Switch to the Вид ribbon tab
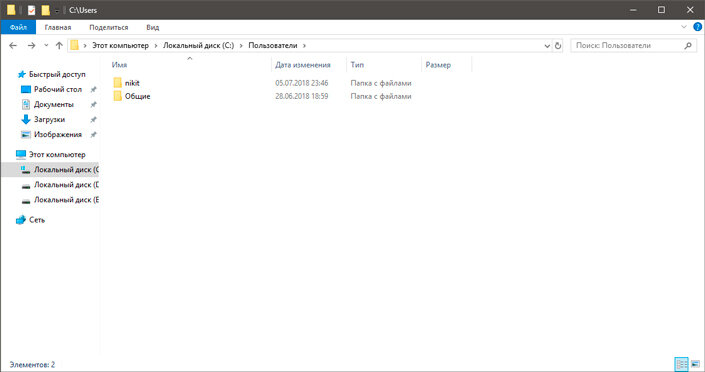The height and width of the screenshot is (372, 705). pos(152,27)
